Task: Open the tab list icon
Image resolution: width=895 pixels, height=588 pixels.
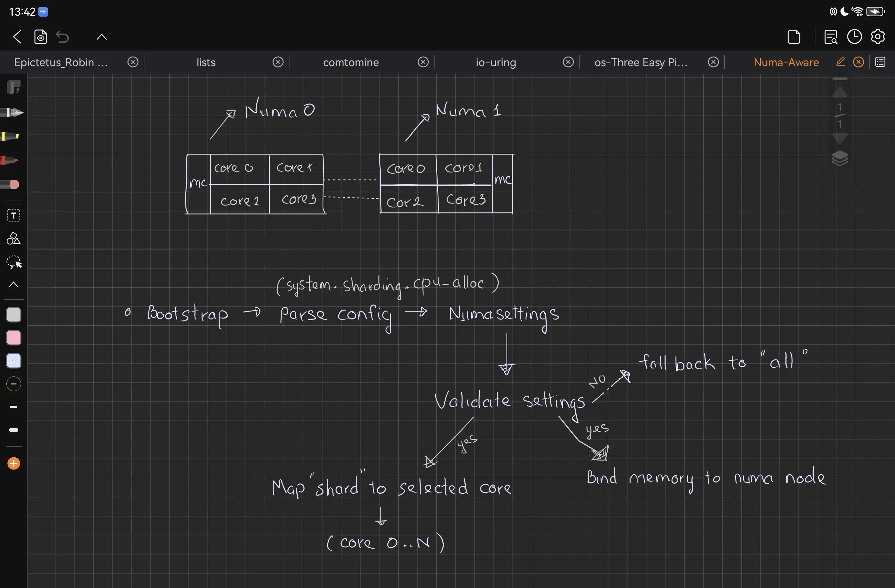Action: tap(880, 62)
